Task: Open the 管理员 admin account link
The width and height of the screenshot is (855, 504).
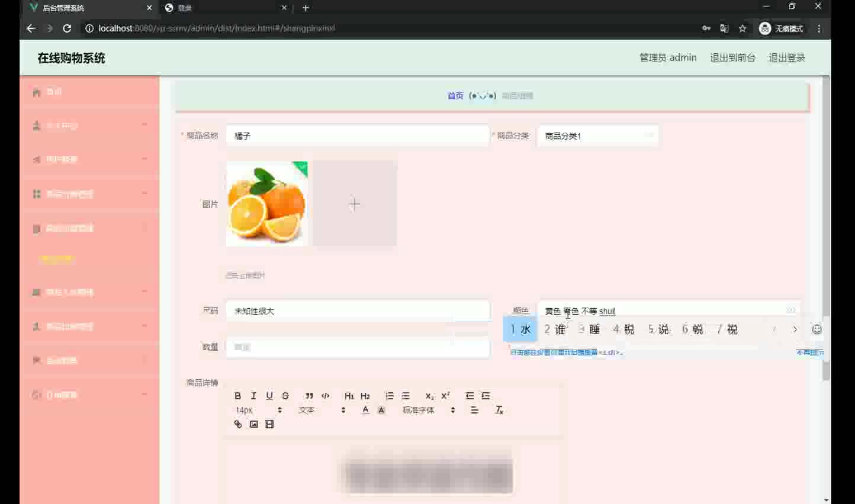Action: coord(668,57)
